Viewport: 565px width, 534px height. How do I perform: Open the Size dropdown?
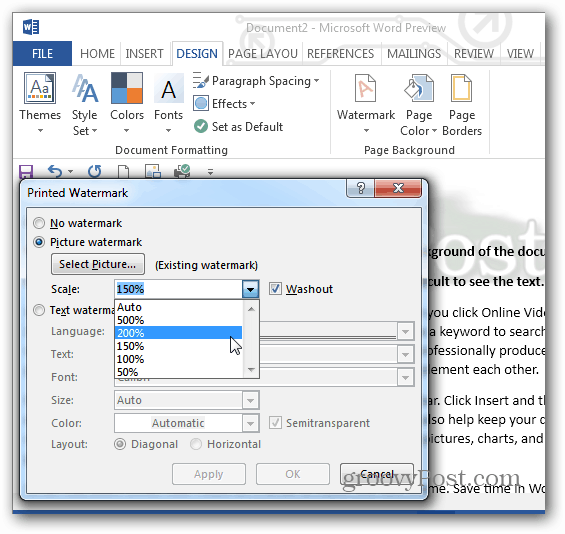(250, 400)
